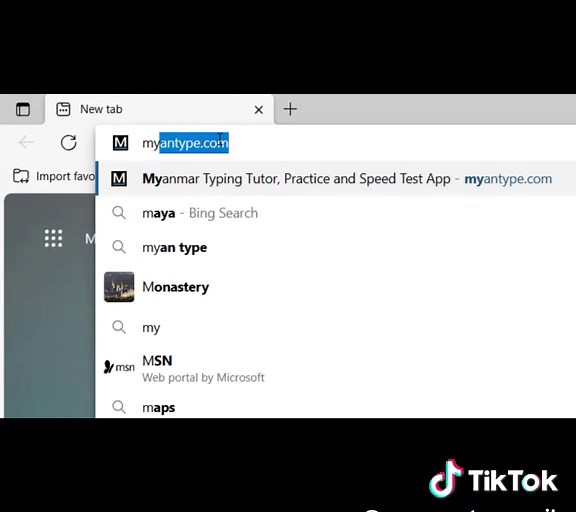Image resolution: width=576 pixels, height=512 pixels.
Task: Open the MSN web portal suggestion
Action: 335,367
